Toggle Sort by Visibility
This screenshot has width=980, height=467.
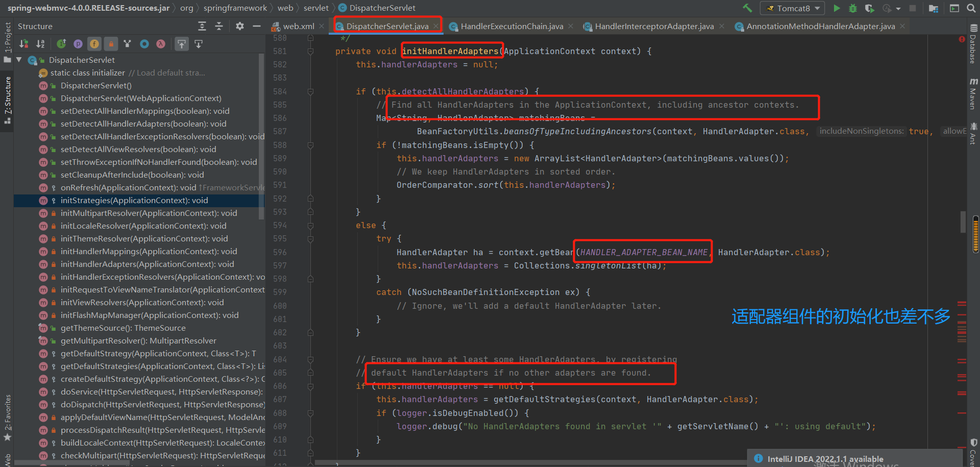coord(23,44)
